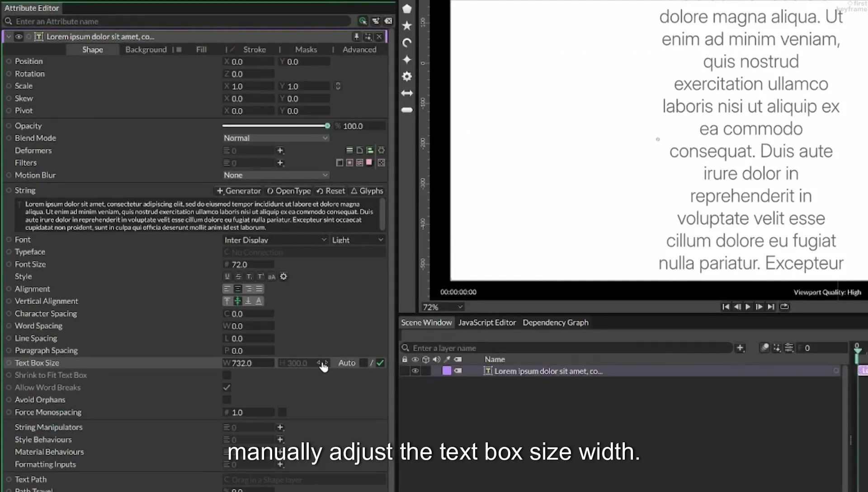Select the polygon shape tool in viewport toolbar
868x492 pixels.
[407, 9]
